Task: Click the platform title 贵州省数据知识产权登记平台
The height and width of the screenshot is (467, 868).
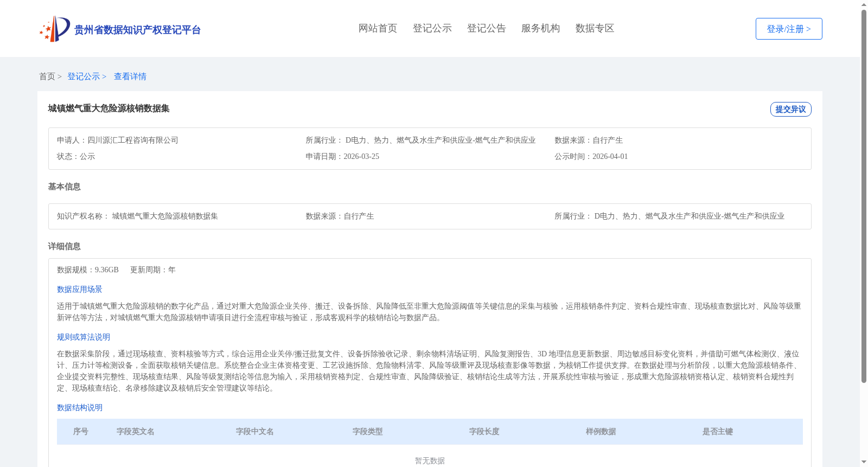Action: click(x=137, y=30)
